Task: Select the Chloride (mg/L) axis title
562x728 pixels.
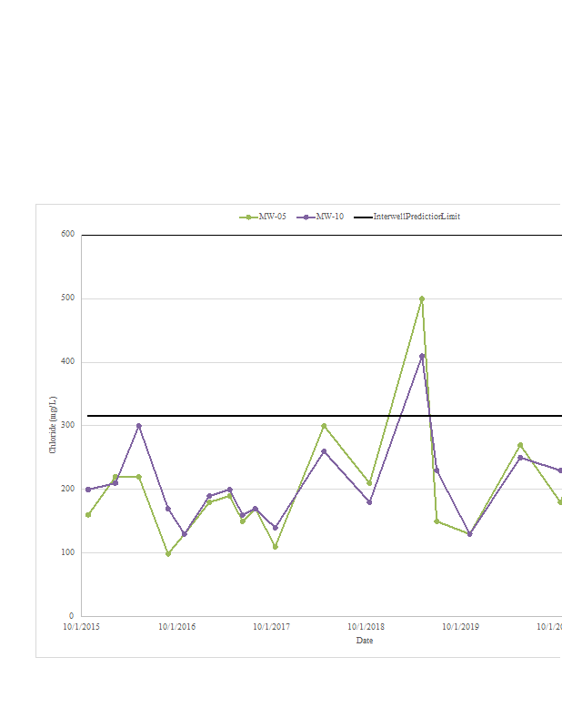Action: [53, 425]
